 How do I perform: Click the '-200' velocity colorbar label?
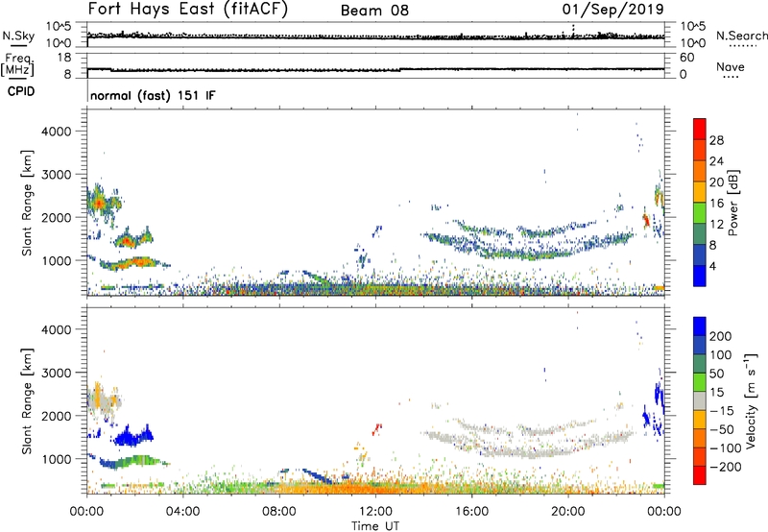(725, 467)
